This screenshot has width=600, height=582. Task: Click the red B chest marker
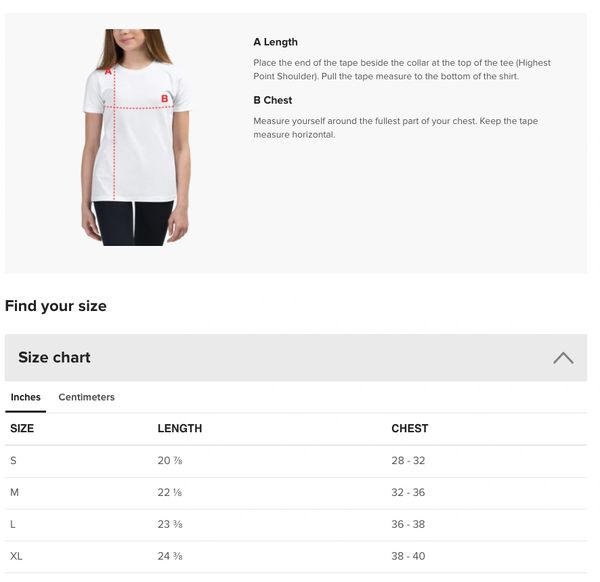(x=165, y=99)
